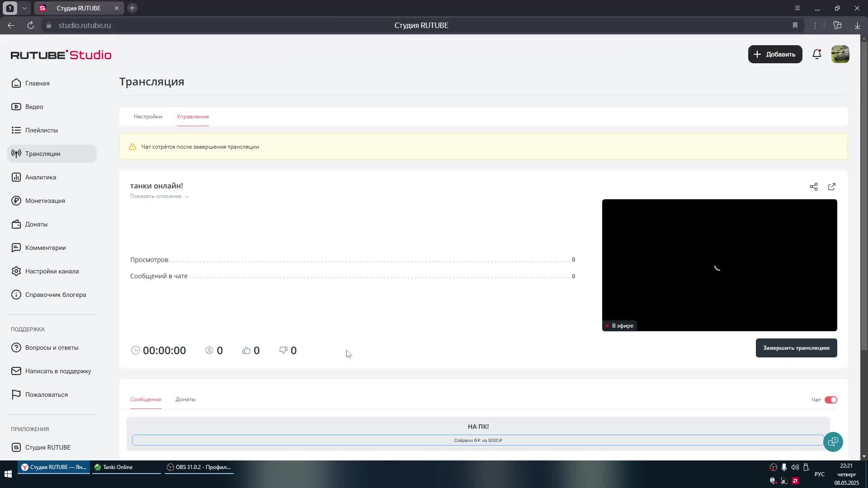
Task: Disable the Чат toggle switch
Action: coord(830,400)
